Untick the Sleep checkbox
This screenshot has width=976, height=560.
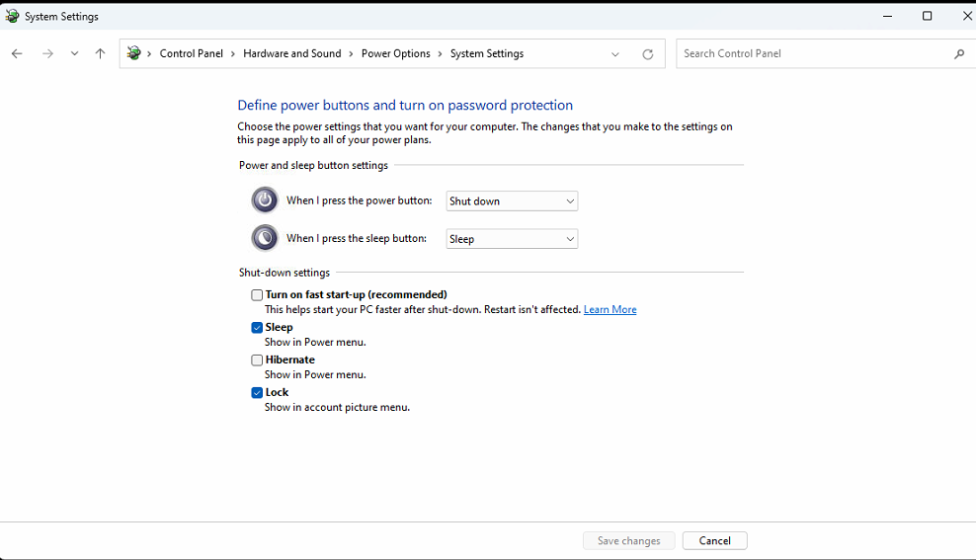(257, 327)
